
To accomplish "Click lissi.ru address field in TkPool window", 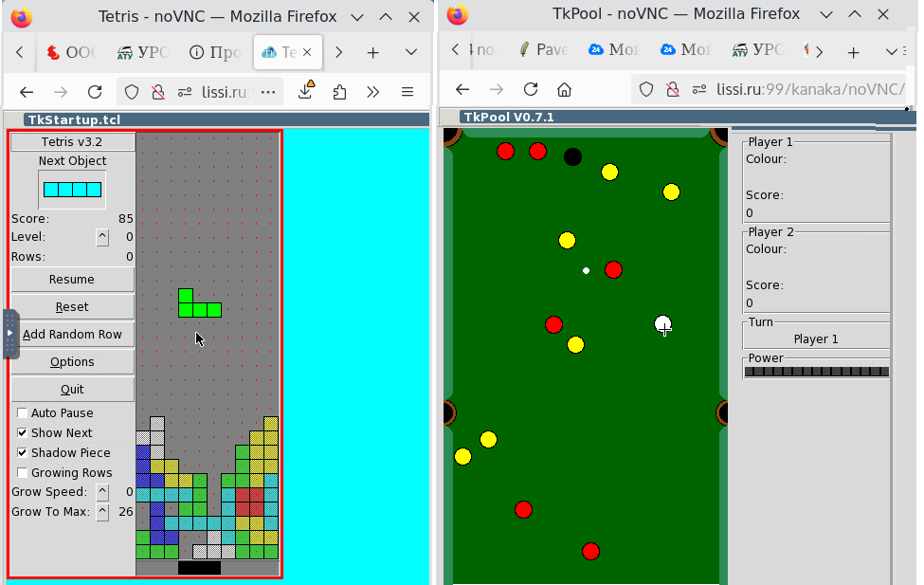I will pyautogui.click(x=810, y=89).
